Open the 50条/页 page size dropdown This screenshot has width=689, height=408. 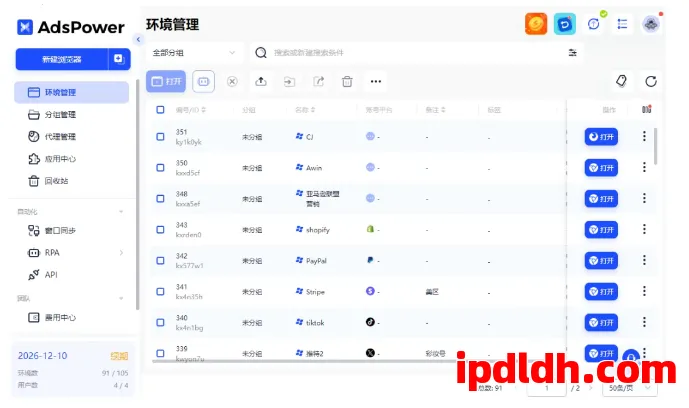point(630,388)
